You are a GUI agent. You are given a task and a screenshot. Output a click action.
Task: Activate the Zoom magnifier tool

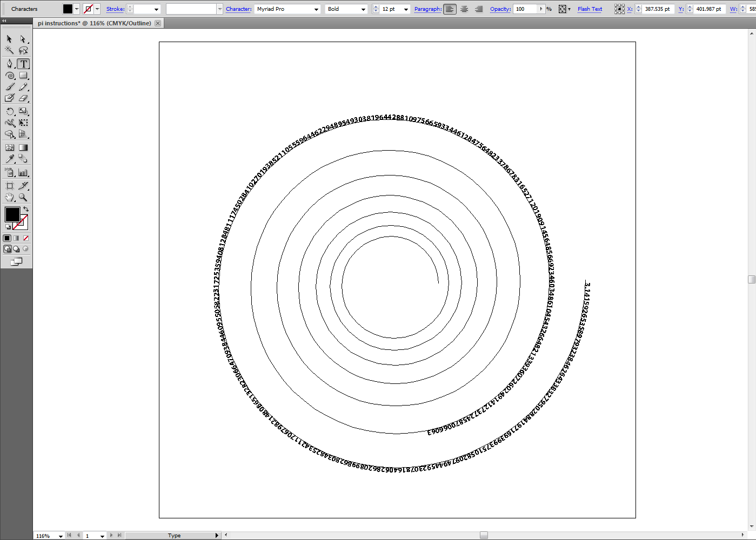23,197
